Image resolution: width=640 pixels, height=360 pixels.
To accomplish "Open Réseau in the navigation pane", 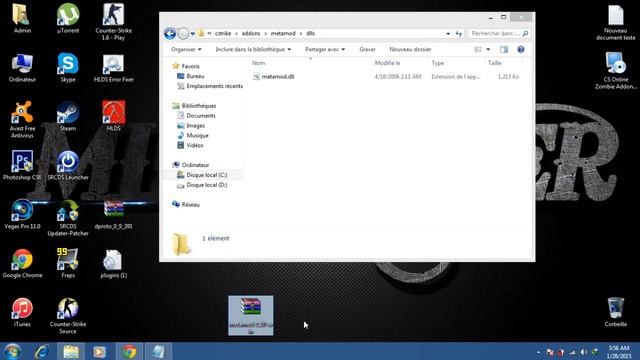I will pyautogui.click(x=191, y=204).
